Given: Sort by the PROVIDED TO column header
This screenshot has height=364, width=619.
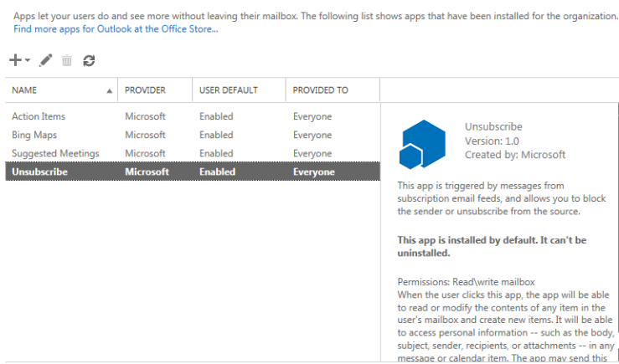Looking at the screenshot, I should pos(321,90).
